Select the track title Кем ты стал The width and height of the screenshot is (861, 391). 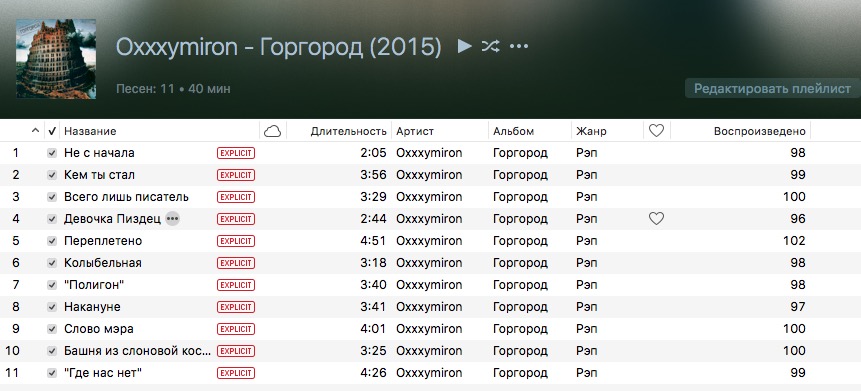pos(99,175)
